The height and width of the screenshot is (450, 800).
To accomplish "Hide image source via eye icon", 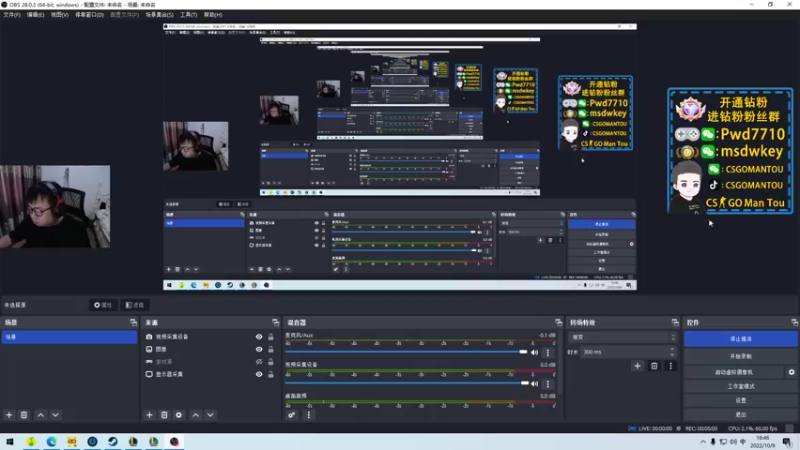I will coord(259,349).
